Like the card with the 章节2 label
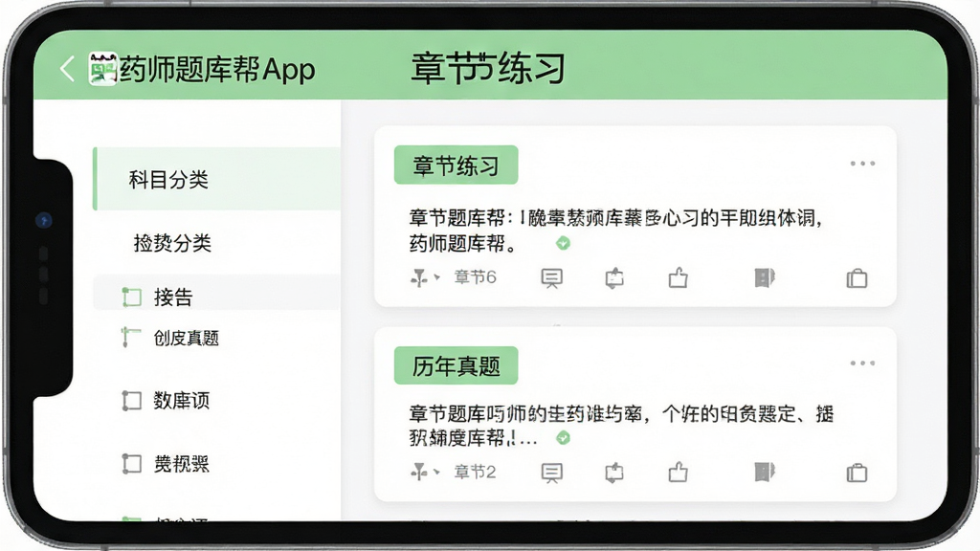The image size is (980, 551). tap(679, 473)
